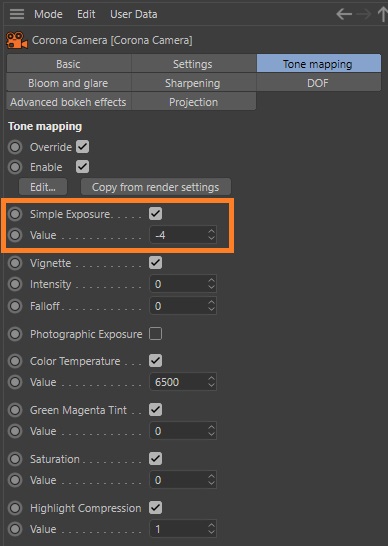Click animation dot next to Enable
This screenshot has height=546, width=388.
[x=15, y=167]
